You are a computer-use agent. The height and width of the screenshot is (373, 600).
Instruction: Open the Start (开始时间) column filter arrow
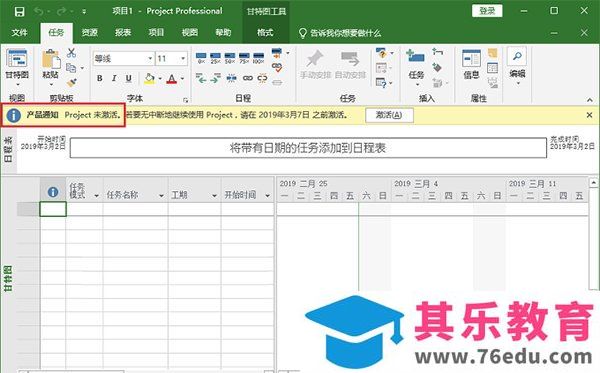(x=267, y=195)
